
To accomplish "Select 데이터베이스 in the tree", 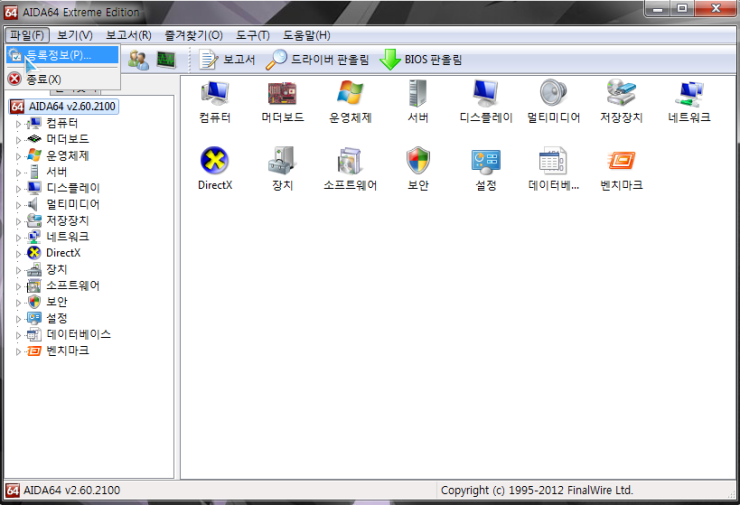I will point(78,335).
